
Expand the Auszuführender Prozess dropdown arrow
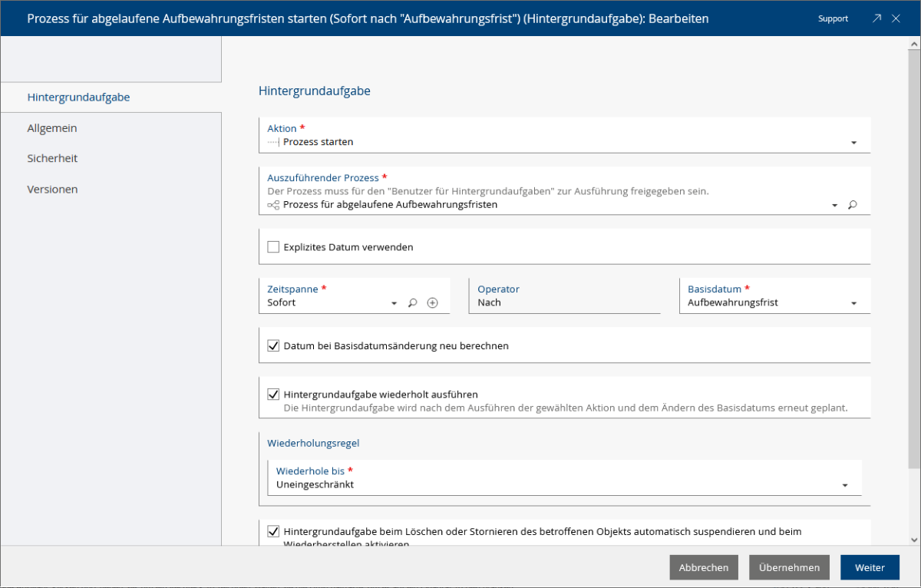(x=835, y=206)
